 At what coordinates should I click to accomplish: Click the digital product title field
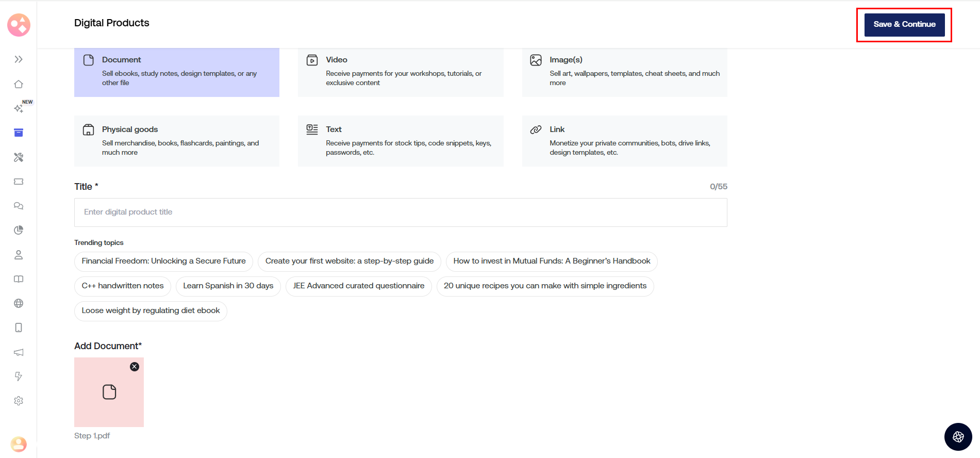tap(401, 212)
